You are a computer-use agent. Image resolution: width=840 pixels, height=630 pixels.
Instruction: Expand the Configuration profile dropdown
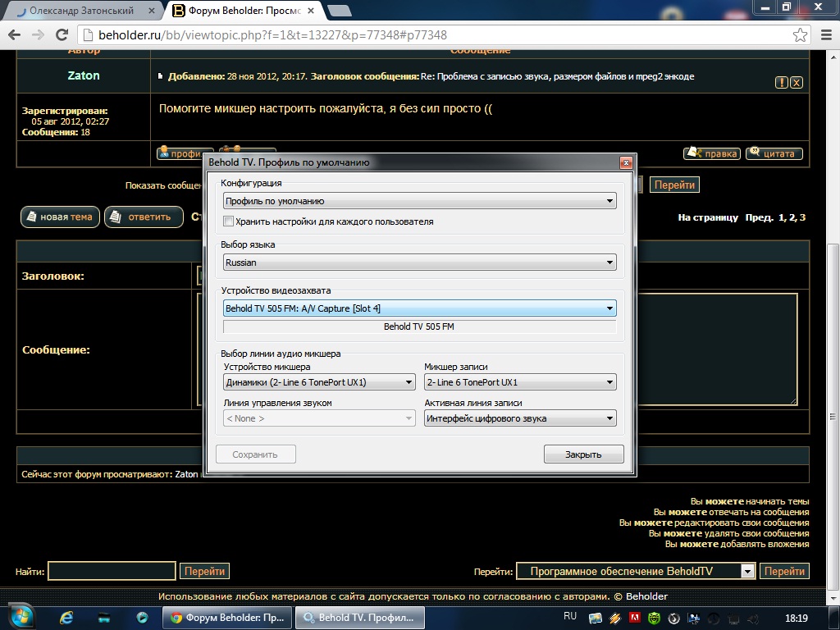pyautogui.click(x=419, y=201)
